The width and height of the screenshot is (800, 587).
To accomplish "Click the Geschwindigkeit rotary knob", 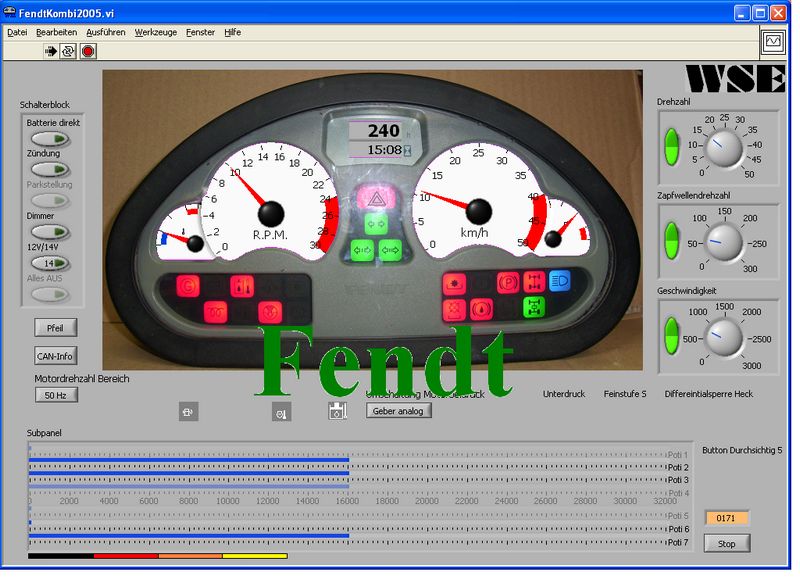I will point(723,337).
